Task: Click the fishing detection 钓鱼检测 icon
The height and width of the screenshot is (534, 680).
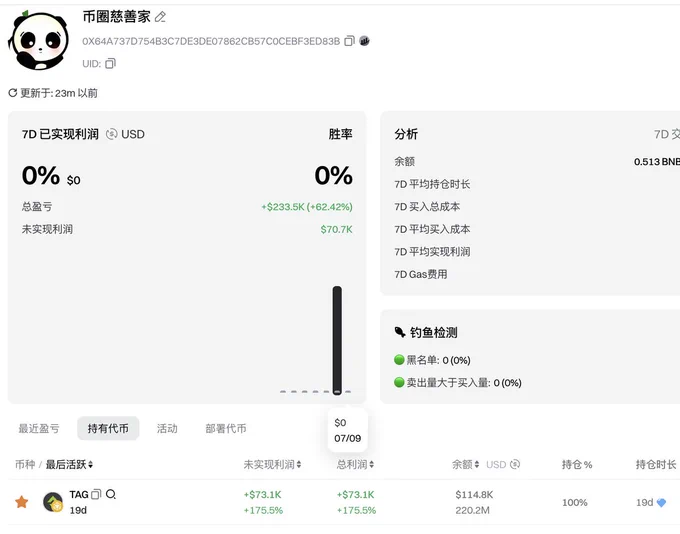Action: click(x=400, y=332)
